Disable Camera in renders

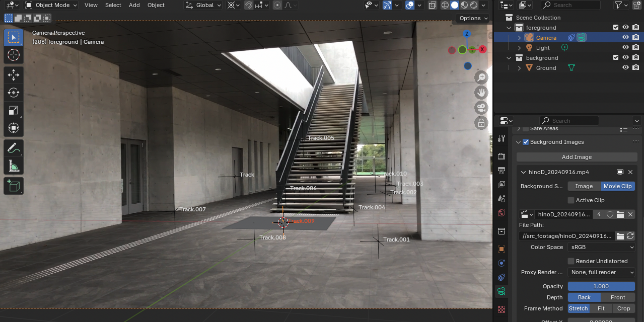(636, 38)
